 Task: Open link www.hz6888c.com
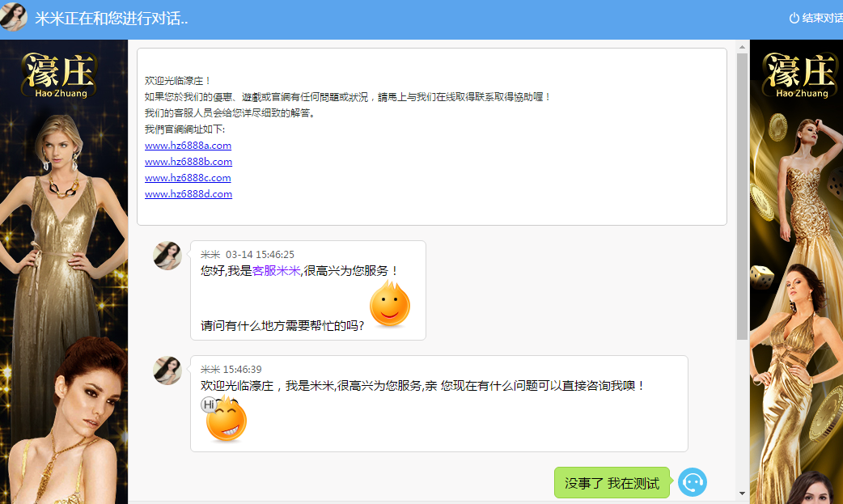(x=188, y=177)
